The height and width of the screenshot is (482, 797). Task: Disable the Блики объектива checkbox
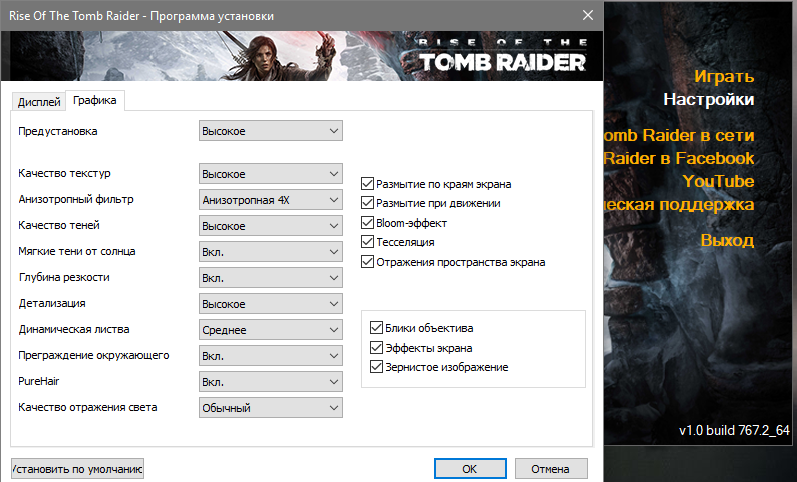point(376,327)
